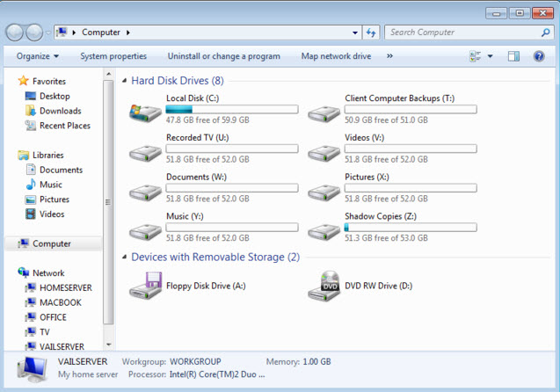Open OFFICE under Network
The width and height of the screenshot is (560, 392).
[54, 317]
